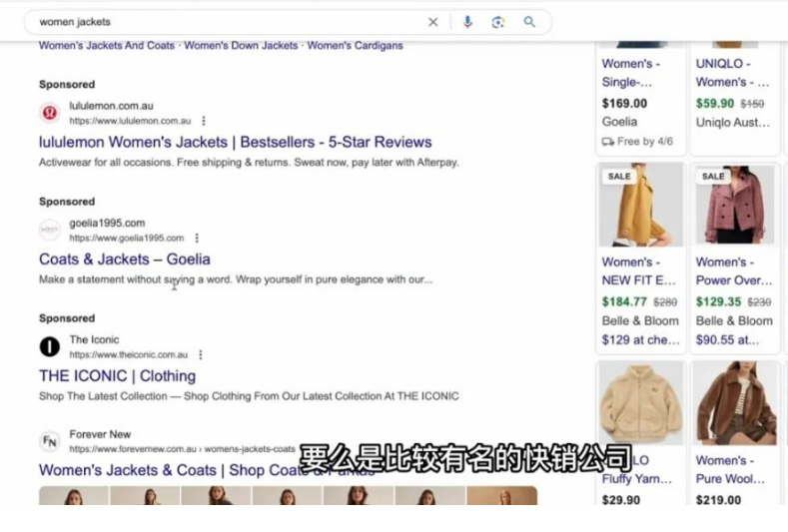Open the lululemon ad three-dot menu
Screen dimensions: 788x532
pos(204,121)
